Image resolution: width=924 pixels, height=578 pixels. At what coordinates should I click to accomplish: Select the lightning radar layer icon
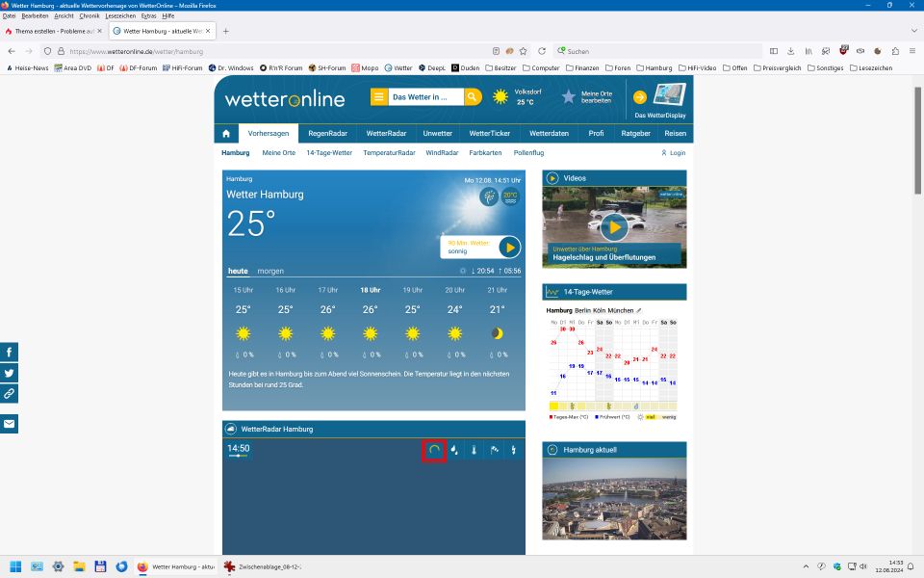pyautogui.click(x=513, y=450)
